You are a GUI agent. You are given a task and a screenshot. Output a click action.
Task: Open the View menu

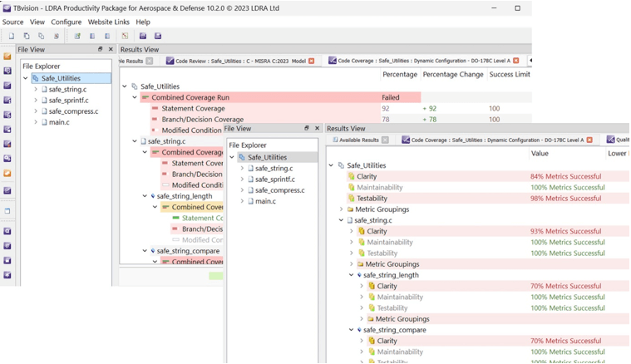(x=37, y=22)
